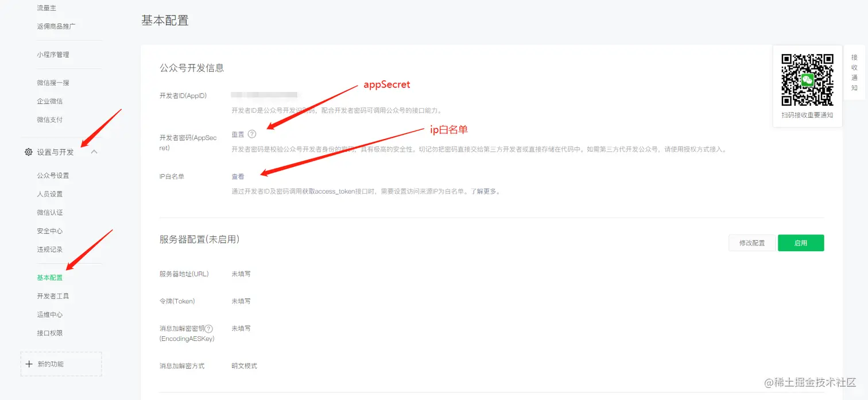
Task: Click the 开发者ID(AppID) label
Action: point(183,95)
